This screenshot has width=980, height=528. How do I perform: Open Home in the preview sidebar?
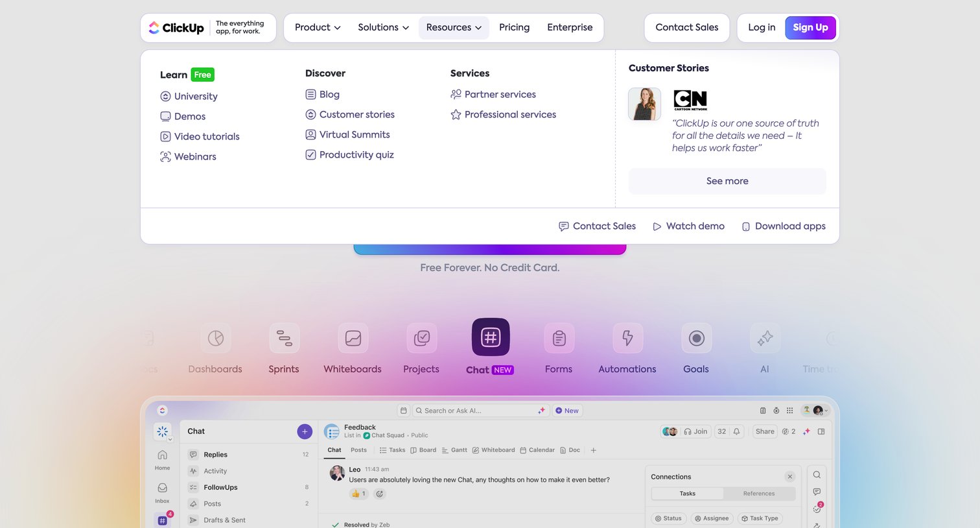point(162,459)
